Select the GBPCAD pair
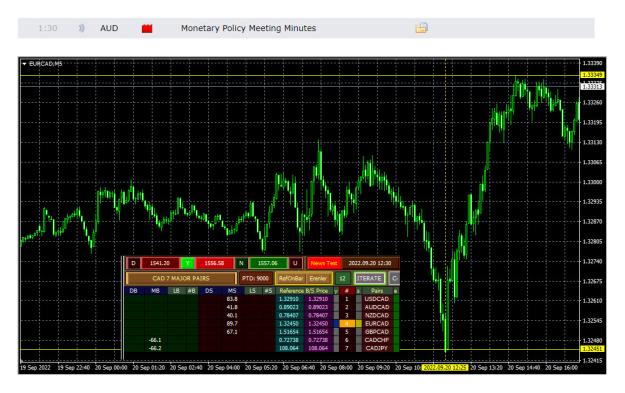Screen dimensions: 625x393 tap(377, 332)
